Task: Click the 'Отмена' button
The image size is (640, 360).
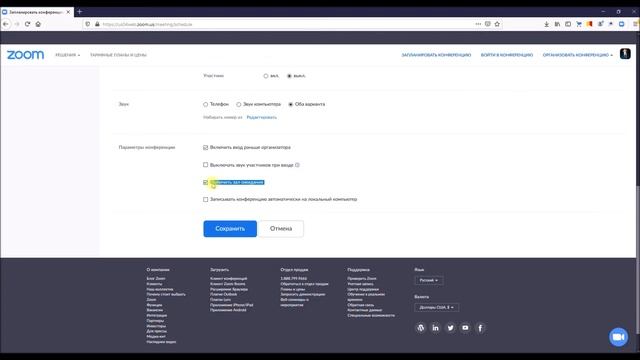Action: coord(281,229)
